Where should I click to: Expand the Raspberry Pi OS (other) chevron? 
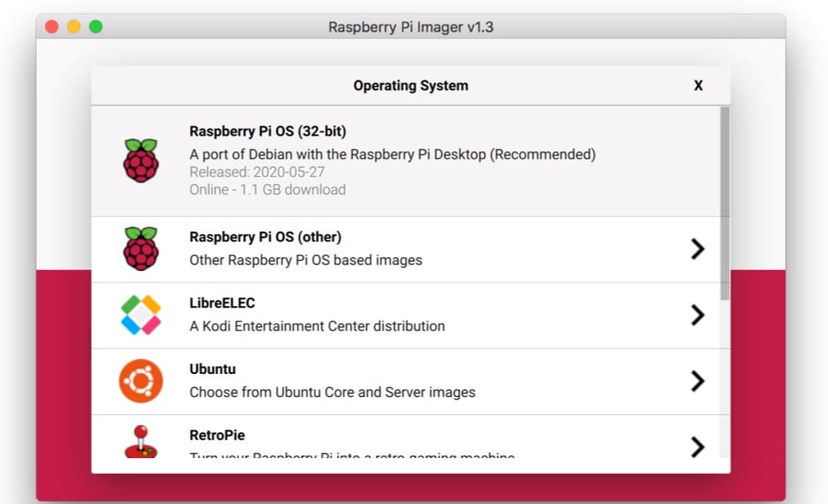point(698,249)
